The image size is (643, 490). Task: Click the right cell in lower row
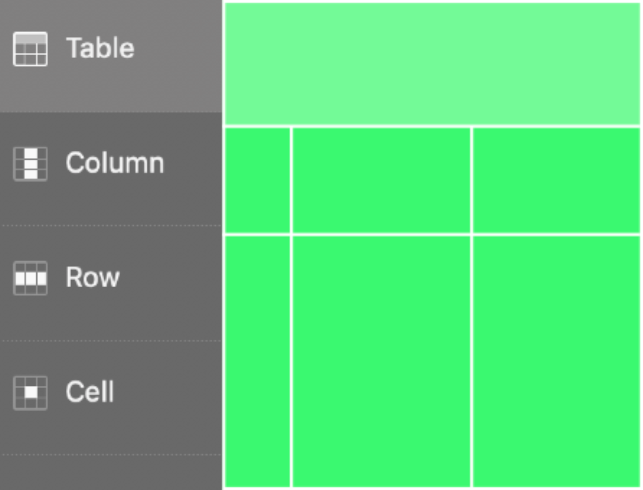(557, 361)
